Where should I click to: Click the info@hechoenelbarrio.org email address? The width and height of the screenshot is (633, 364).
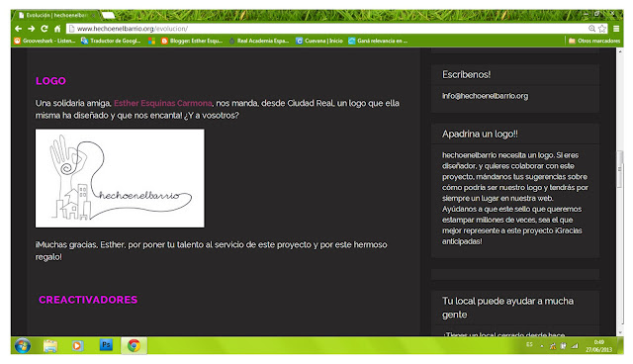pyautogui.click(x=485, y=96)
